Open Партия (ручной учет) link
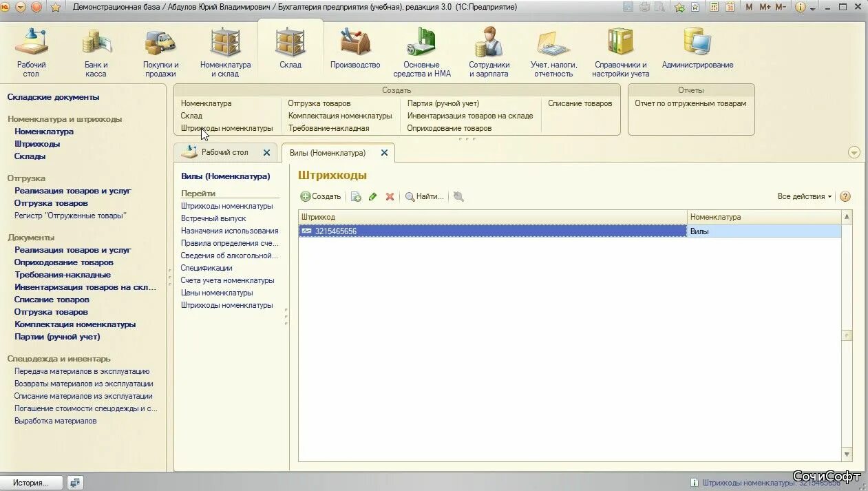Image resolution: width=868 pixels, height=491 pixels. click(x=443, y=103)
